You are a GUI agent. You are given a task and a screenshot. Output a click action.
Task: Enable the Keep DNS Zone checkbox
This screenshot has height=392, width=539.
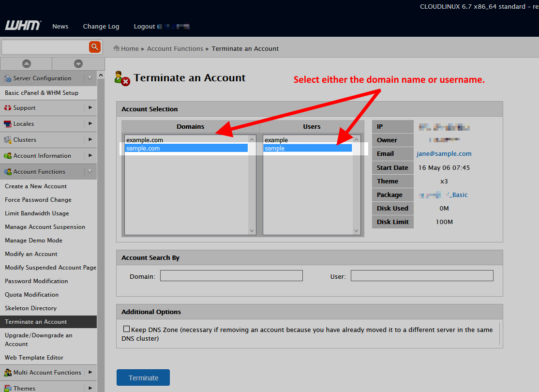click(x=127, y=329)
